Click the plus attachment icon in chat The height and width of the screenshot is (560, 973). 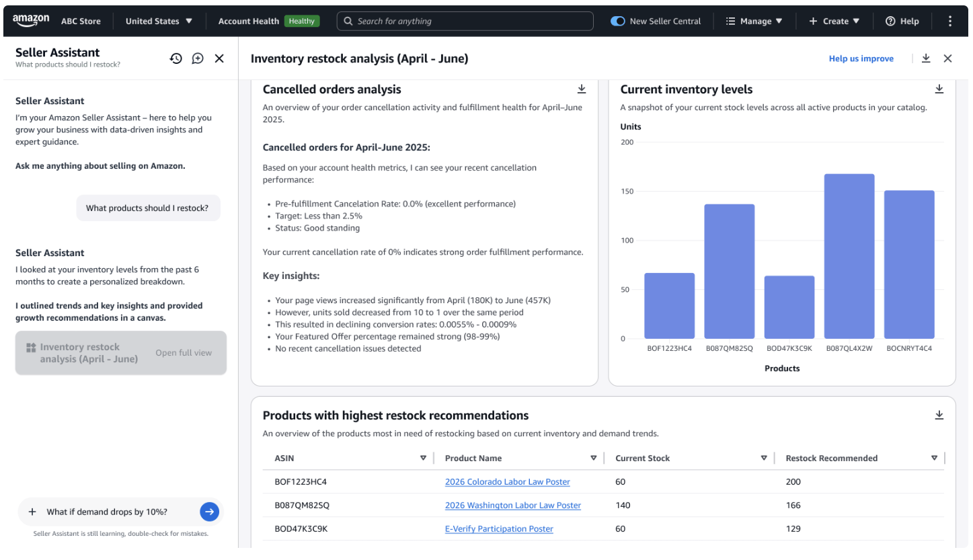(x=32, y=512)
